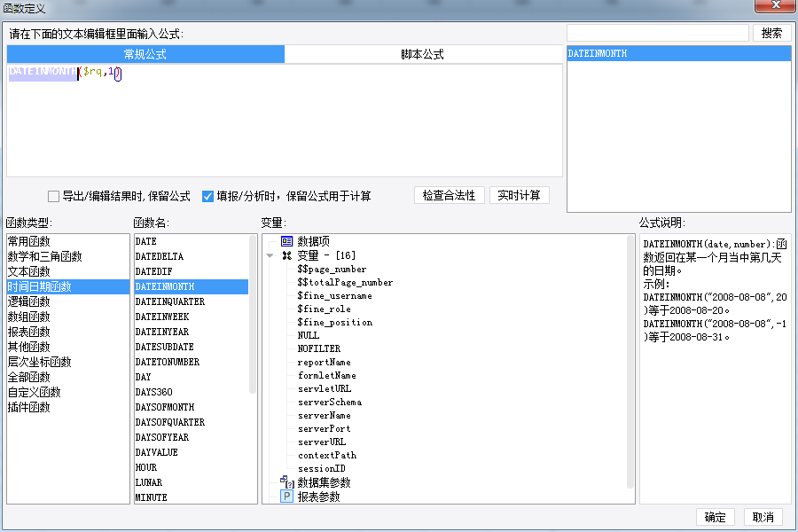Viewport: 798px width, 532px height.
Task: Choose DATEINYEAR in the function list
Action: coord(192,332)
